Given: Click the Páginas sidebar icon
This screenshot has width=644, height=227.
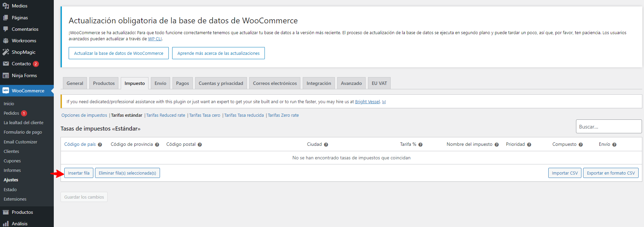Looking at the screenshot, I should pos(6,18).
